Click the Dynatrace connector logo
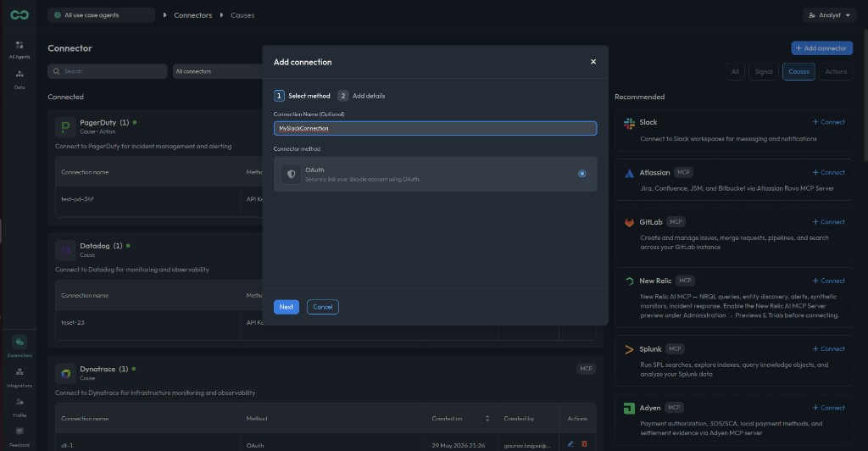The height and width of the screenshot is (451, 868). (x=65, y=374)
